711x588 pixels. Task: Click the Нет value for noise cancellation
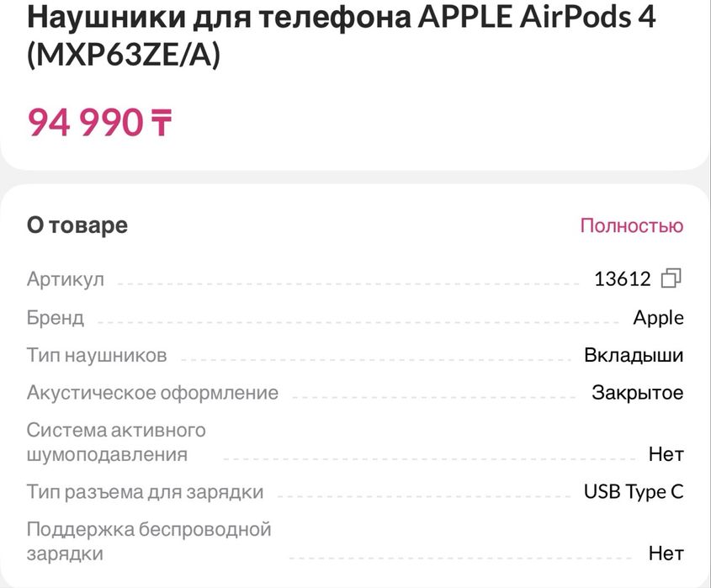666,455
